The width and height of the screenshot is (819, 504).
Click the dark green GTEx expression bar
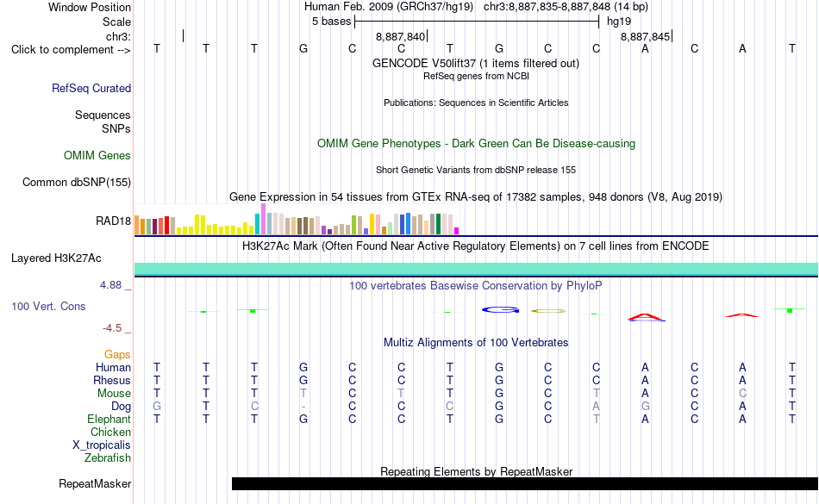438,224
